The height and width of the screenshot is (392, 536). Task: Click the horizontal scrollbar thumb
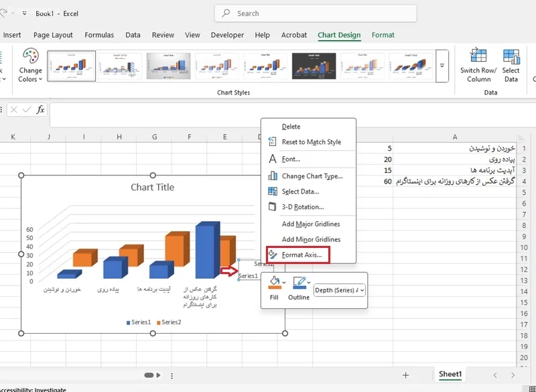(x=149, y=375)
